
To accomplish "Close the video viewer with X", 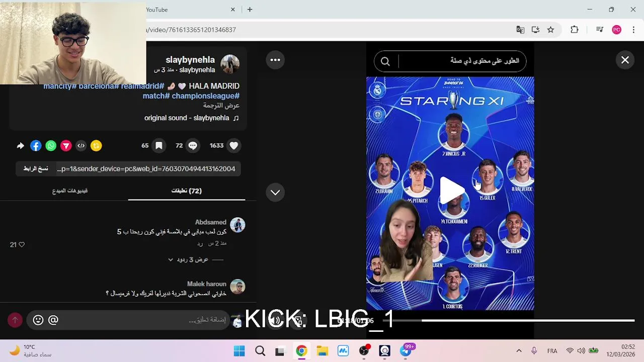I will point(625,60).
